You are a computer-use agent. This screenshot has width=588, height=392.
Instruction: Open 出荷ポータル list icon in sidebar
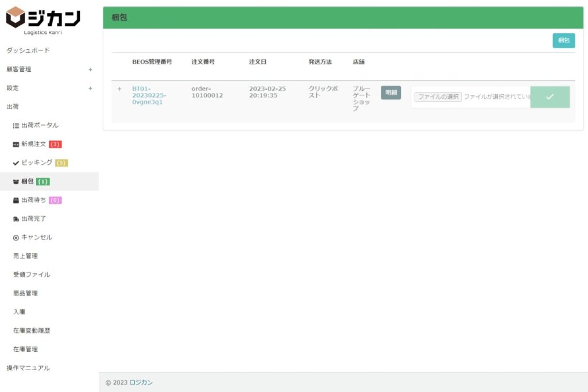(16, 126)
